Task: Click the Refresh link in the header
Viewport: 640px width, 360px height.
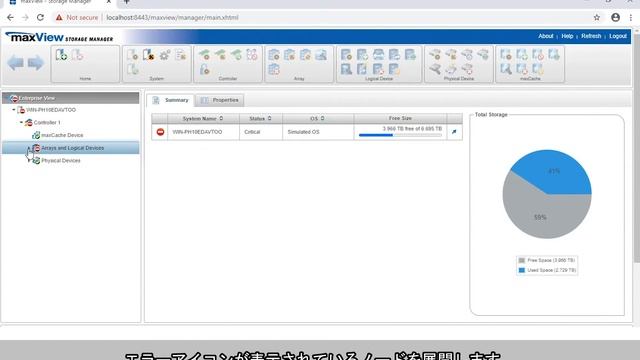Action: click(591, 36)
